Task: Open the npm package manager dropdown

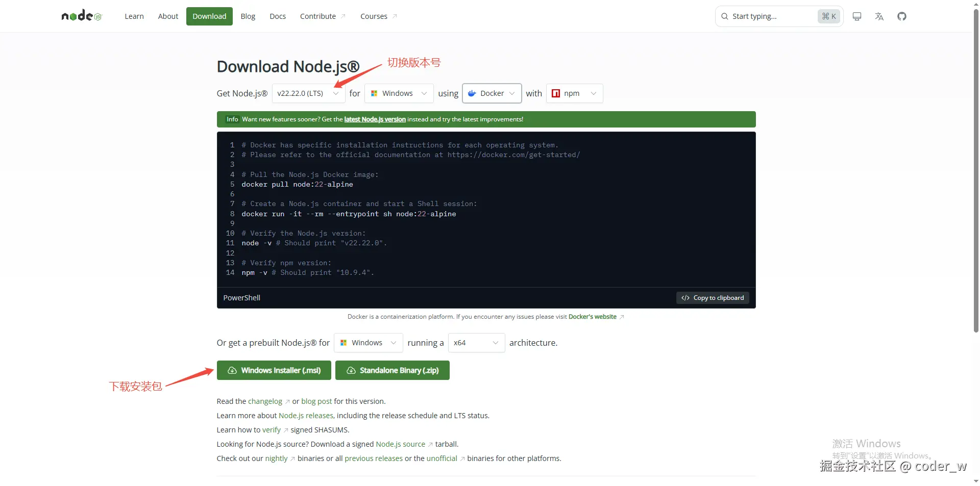Action: pos(575,93)
